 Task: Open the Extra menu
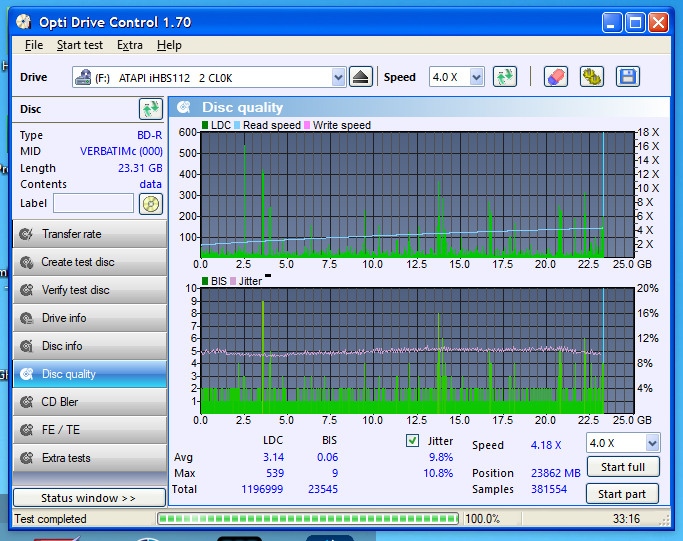130,45
